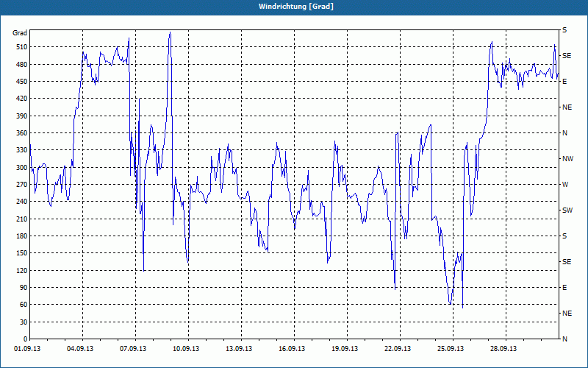
Task: Click the "N" compass label level with 0
Action: point(565,339)
